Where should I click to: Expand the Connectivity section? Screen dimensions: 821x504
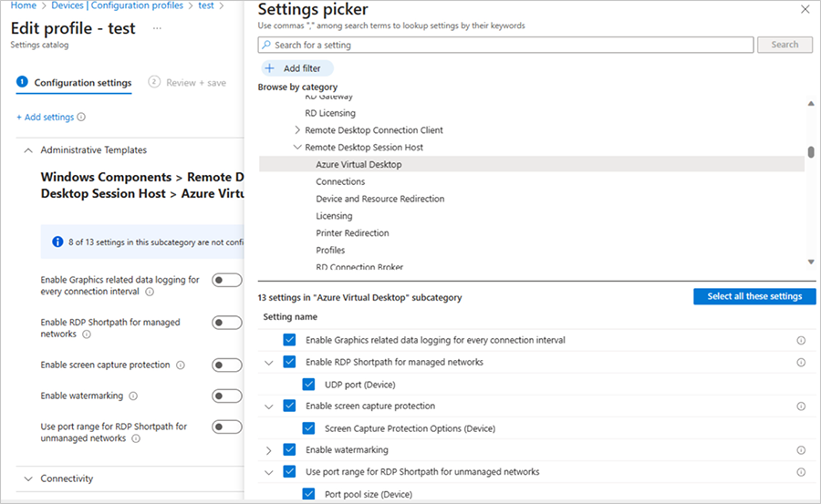[x=28, y=478]
